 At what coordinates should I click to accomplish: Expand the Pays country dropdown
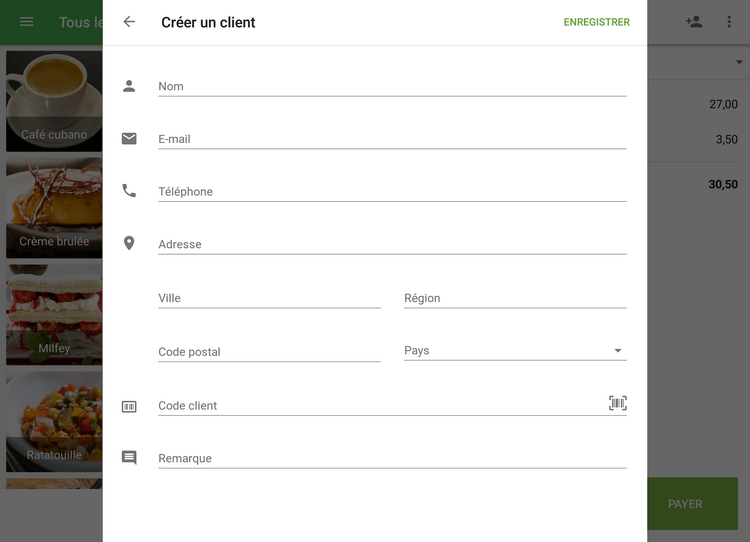point(515,351)
